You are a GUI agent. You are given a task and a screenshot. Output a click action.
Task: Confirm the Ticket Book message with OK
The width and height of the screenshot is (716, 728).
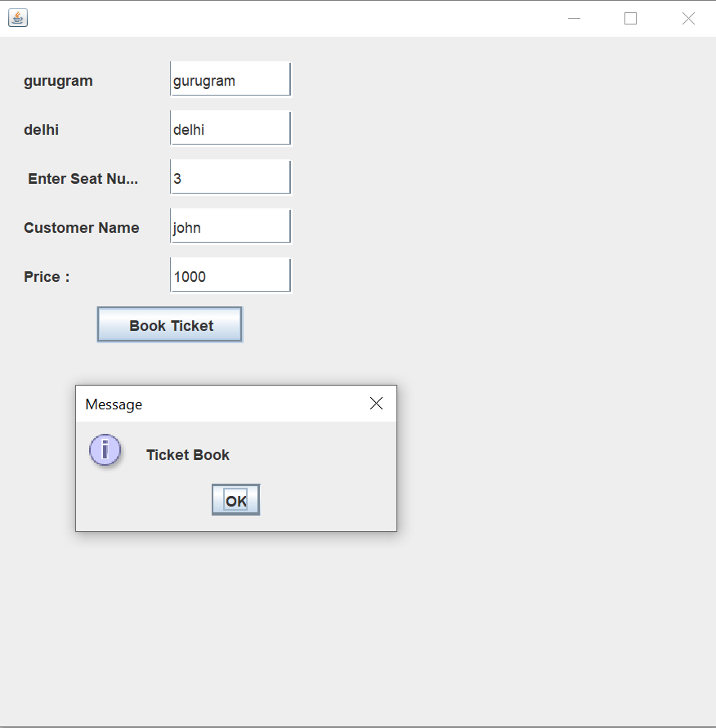click(x=236, y=500)
